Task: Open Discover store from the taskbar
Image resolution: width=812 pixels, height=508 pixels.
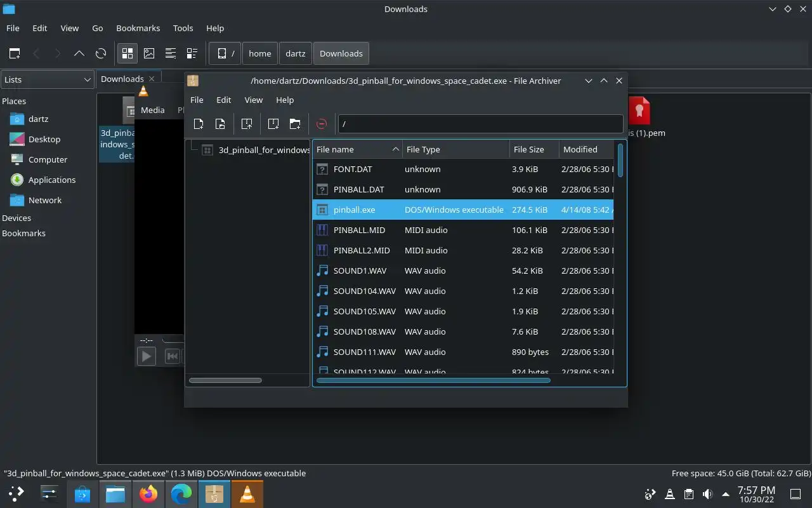Action: (x=82, y=493)
